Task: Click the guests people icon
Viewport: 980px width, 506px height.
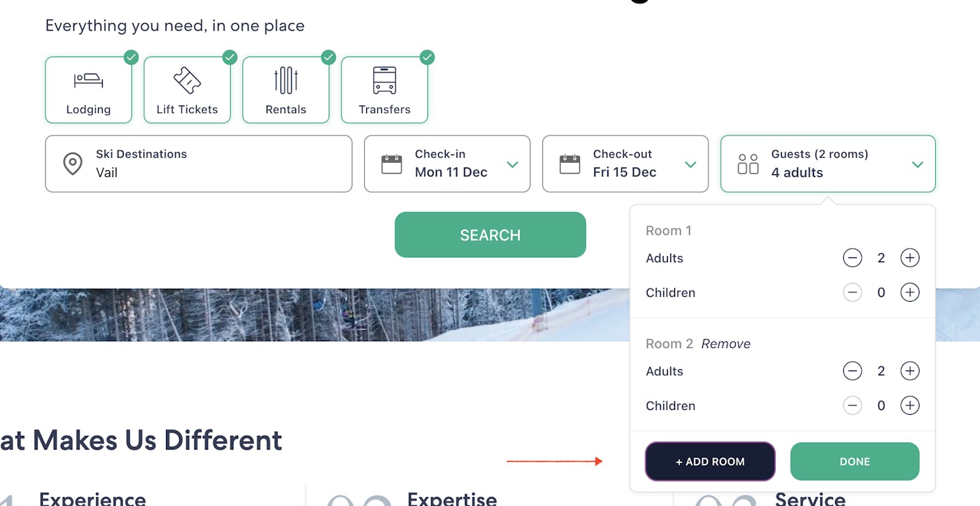Action: (x=748, y=164)
